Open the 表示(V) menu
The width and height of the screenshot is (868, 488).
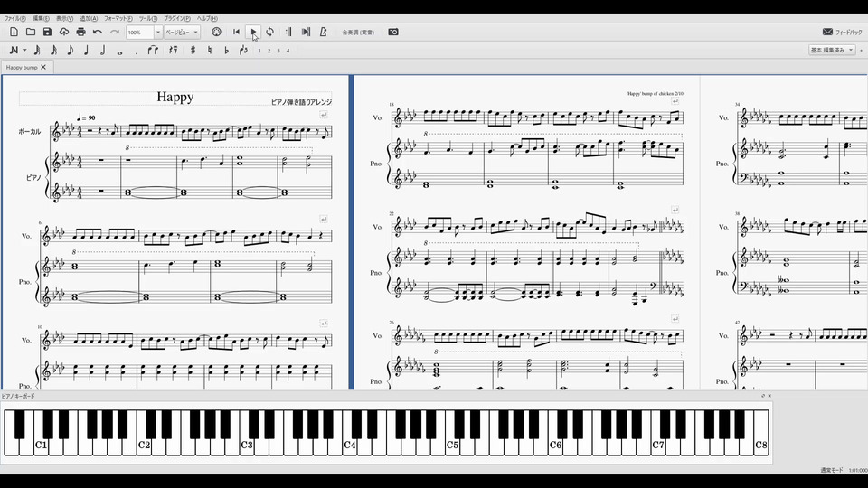tap(65, 18)
